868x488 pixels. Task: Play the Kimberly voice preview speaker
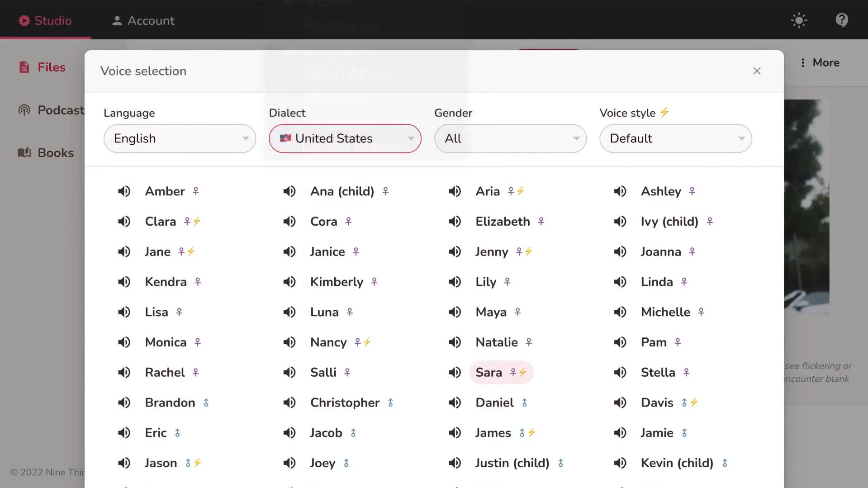289,282
